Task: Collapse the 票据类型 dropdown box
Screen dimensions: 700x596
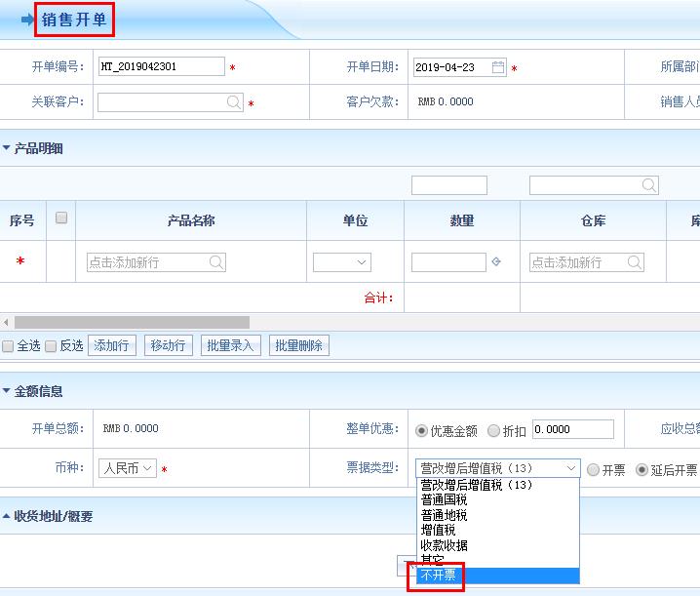Action: point(498,468)
